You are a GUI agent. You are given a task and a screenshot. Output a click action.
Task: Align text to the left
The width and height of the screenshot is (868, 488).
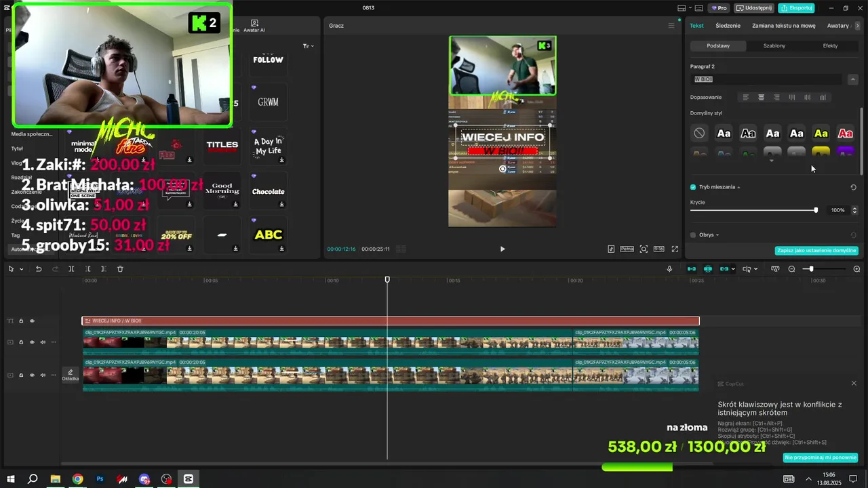pyautogui.click(x=746, y=98)
